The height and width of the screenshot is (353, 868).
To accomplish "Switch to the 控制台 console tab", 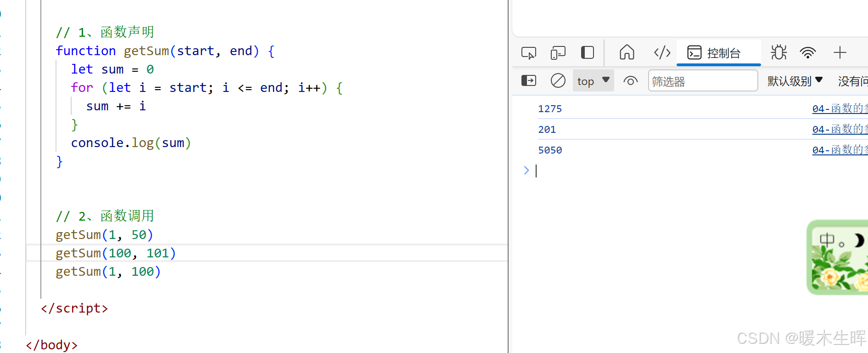I will tap(718, 53).
